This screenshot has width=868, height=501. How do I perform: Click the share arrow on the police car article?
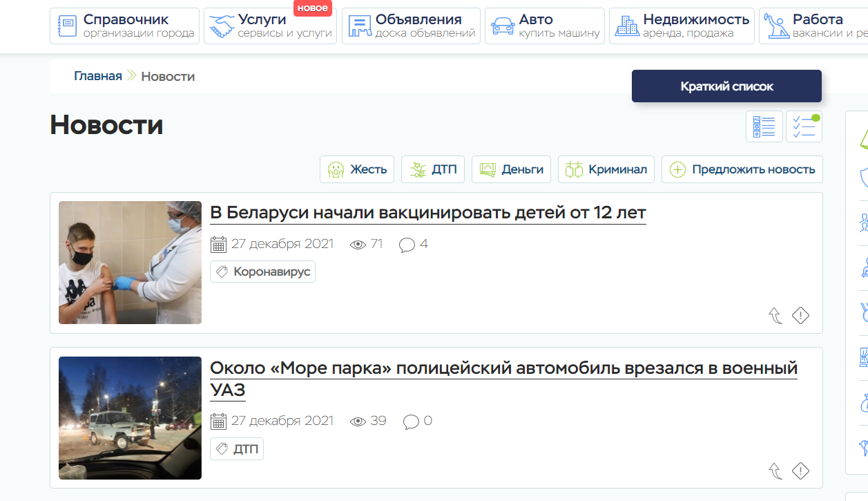pos(775,471)
